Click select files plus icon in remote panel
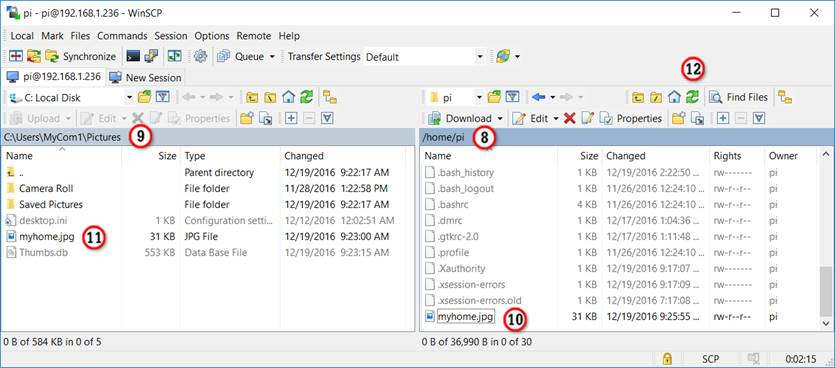Viewport: 835px width, 368px height. pyautogui.click(x=723, y=118)
